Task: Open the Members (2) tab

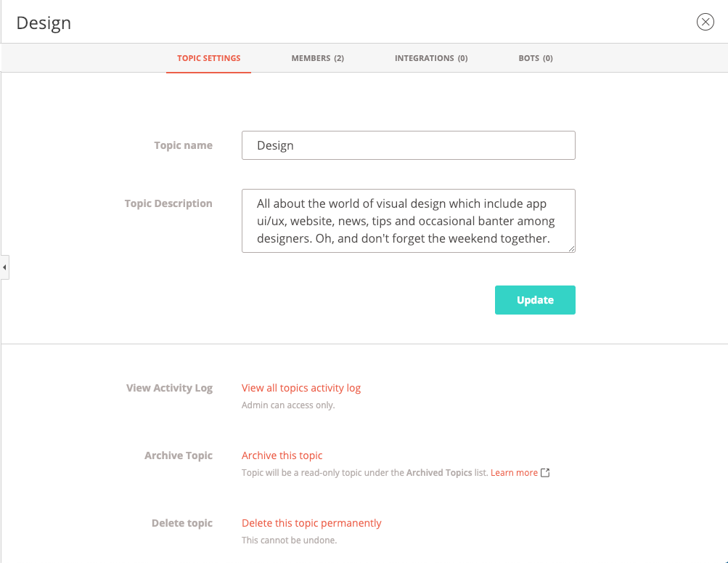Action: point(317,58)
